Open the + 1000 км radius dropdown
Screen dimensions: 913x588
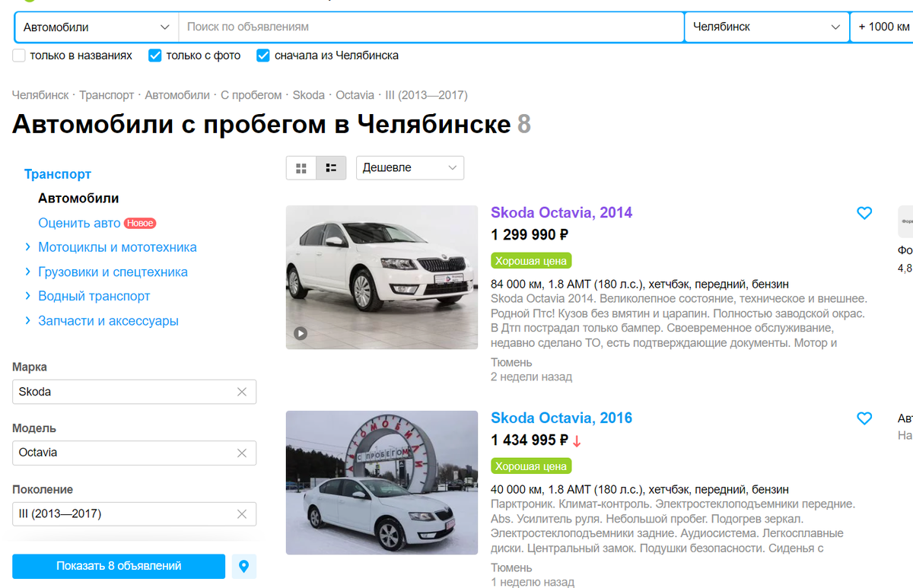pyautogui.click(x=882, y=27)
